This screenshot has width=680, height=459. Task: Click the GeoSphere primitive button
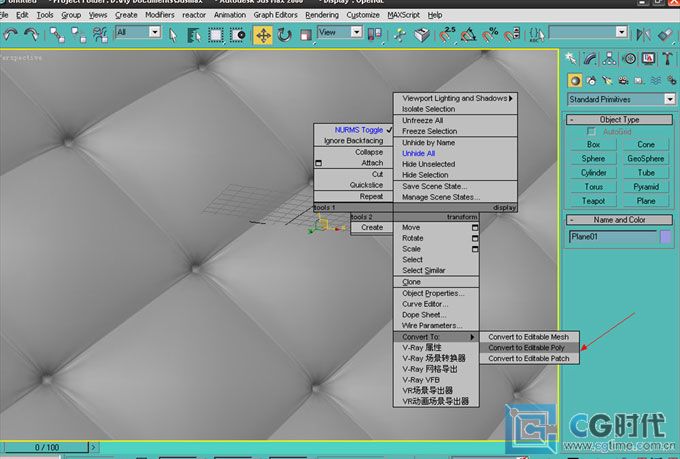coord(646,158)
